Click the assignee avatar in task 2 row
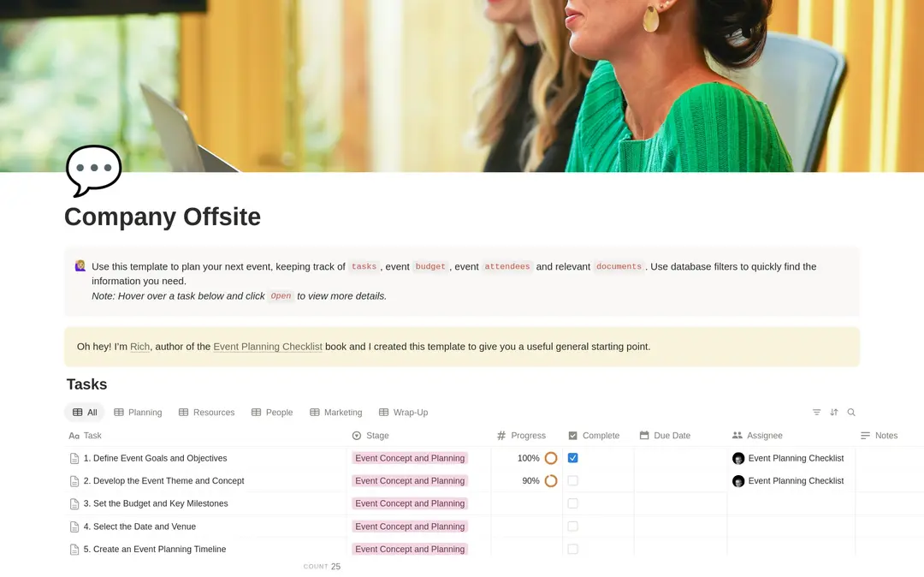Screen dimensions: 924x577 [738, 481]
